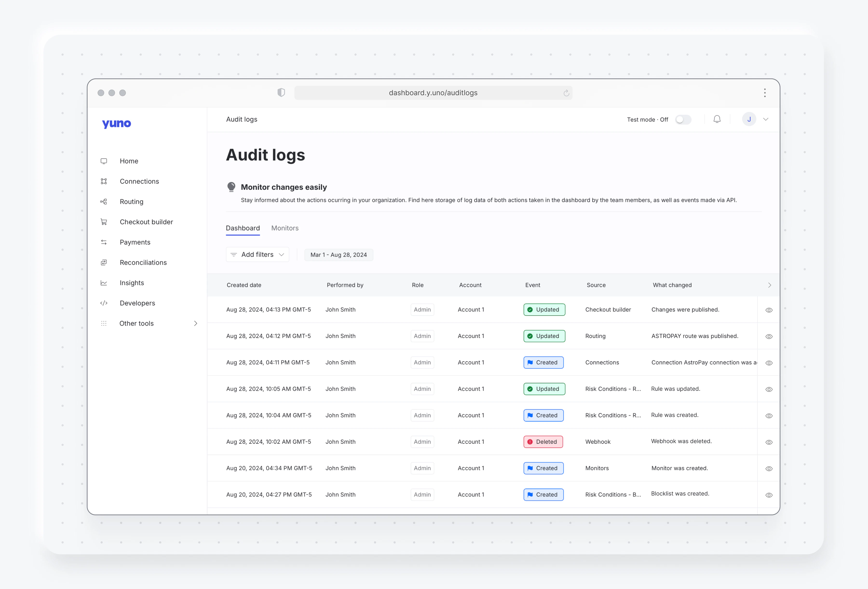Show details for ASTROPAY route published row
The width and height of the screenshot is (868, 589).
coord(769,337)
